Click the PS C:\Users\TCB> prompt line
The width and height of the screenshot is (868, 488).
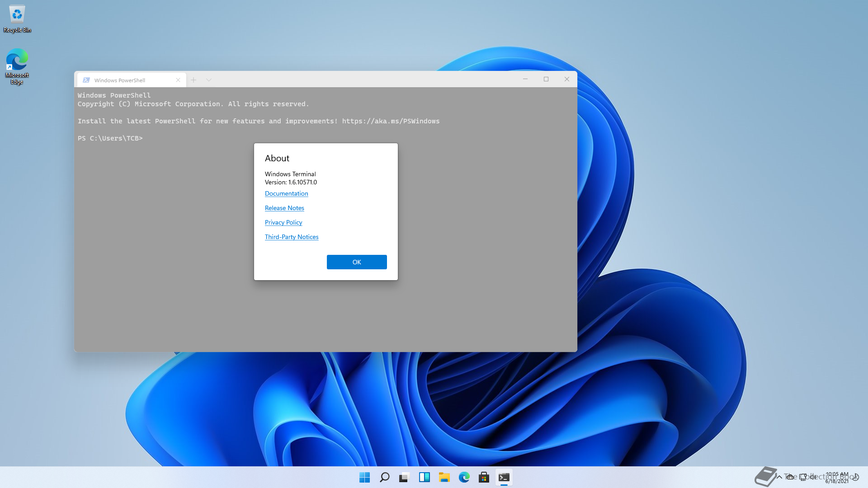pos(110,138)
